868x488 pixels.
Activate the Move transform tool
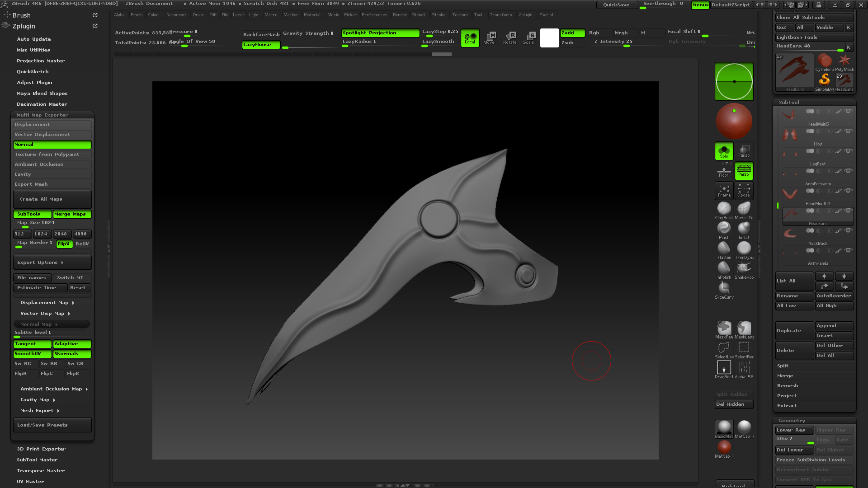coord(490,38)
